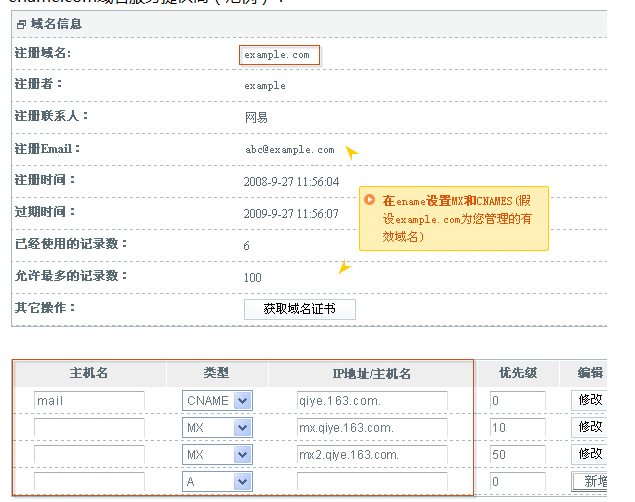The image size is (635, 502).
Task: Click the hostname field containing mail
Action: pyautogui.click(x=89, y=401)
